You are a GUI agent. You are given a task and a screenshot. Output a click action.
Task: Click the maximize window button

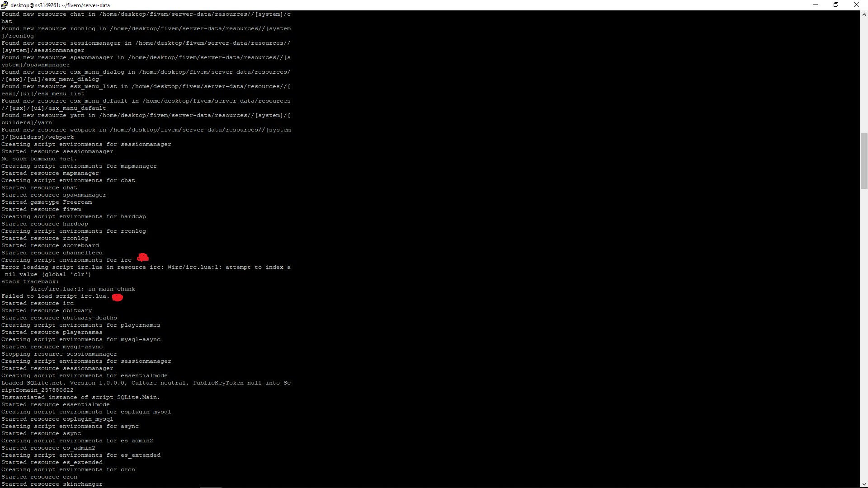click(x=836, y=5)
